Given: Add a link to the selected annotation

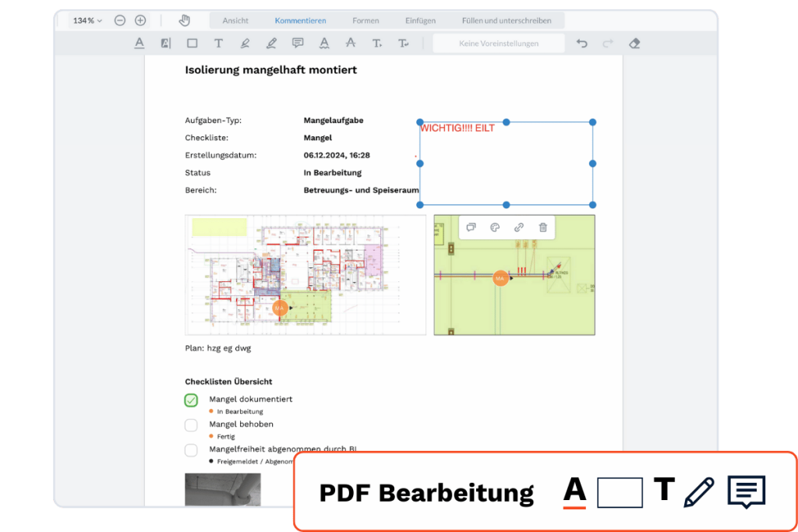Looking at the screenshot, I should click(519, 227).
